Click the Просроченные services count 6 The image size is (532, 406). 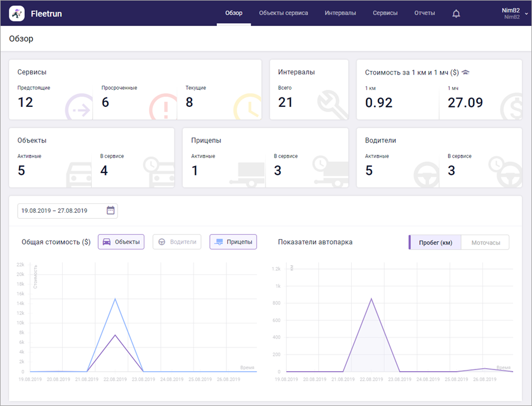(106, 102)
